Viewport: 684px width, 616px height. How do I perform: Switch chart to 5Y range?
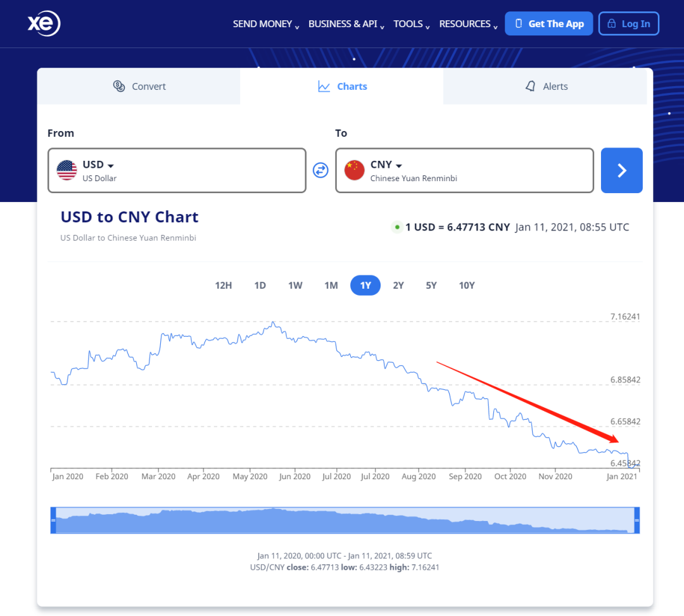pos(431,286)
